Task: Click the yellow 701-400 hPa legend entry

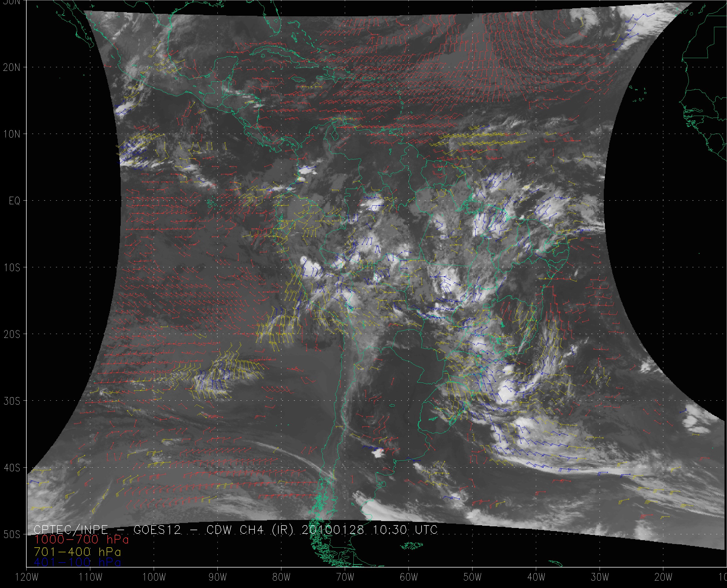Action: pyautogui.click(x=77, y=551)
